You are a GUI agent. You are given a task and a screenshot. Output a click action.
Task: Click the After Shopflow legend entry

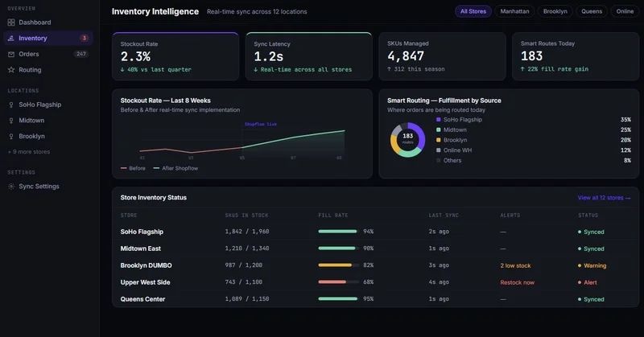[175, 168]
